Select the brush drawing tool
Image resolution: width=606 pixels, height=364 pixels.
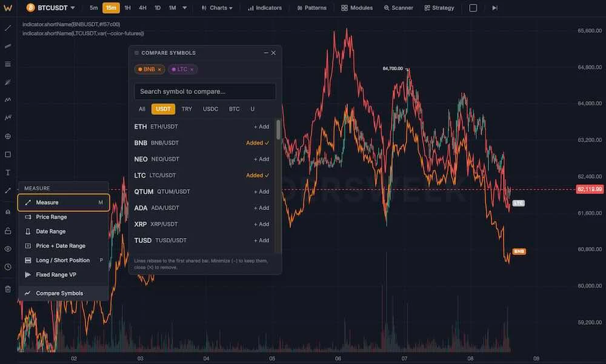tap(8, 82)
